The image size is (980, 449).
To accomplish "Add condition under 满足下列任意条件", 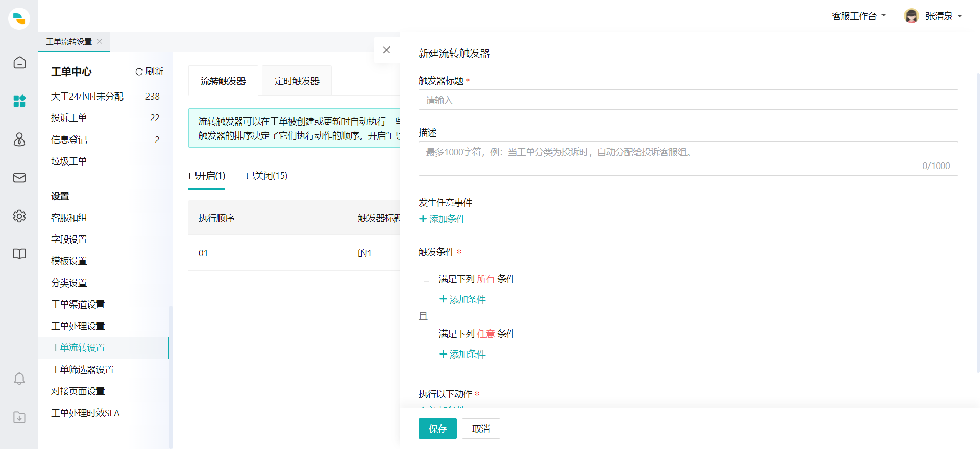I will click(462, 354).
